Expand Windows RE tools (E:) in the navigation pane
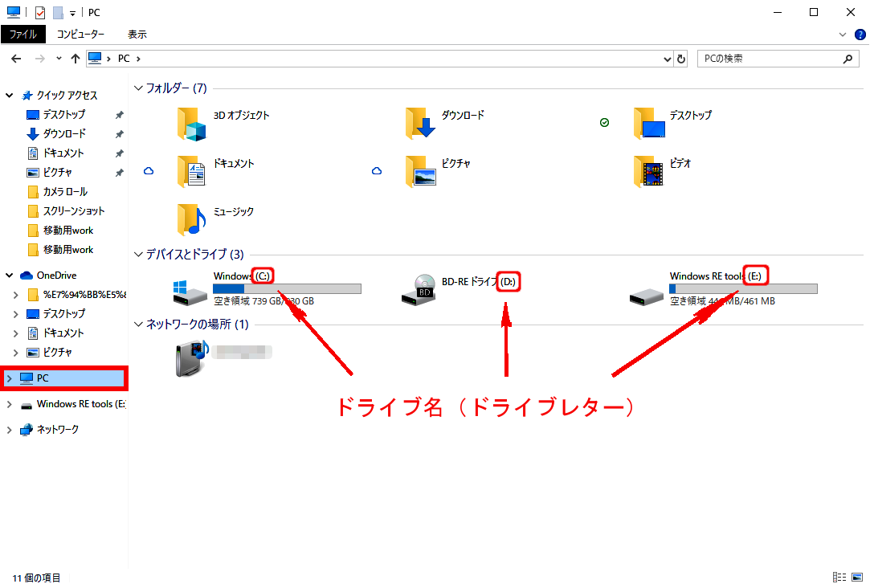 pos(9,404)
